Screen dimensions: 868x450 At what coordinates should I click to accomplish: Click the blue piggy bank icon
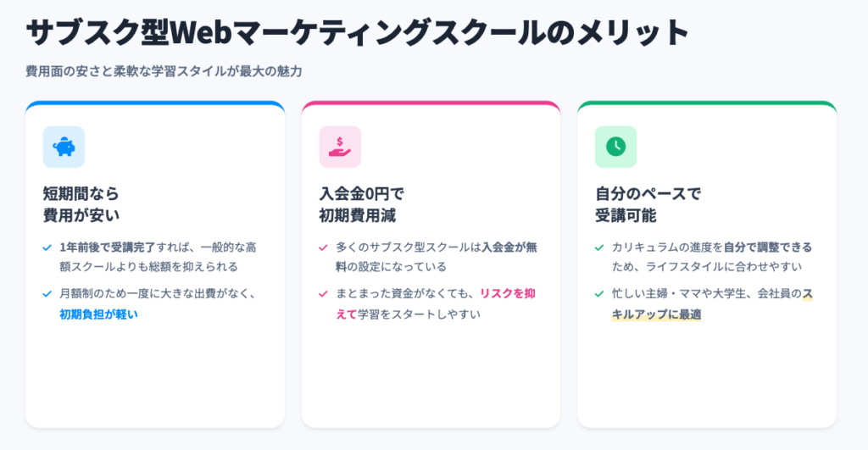pyautogui.click(x=64, y=147)
